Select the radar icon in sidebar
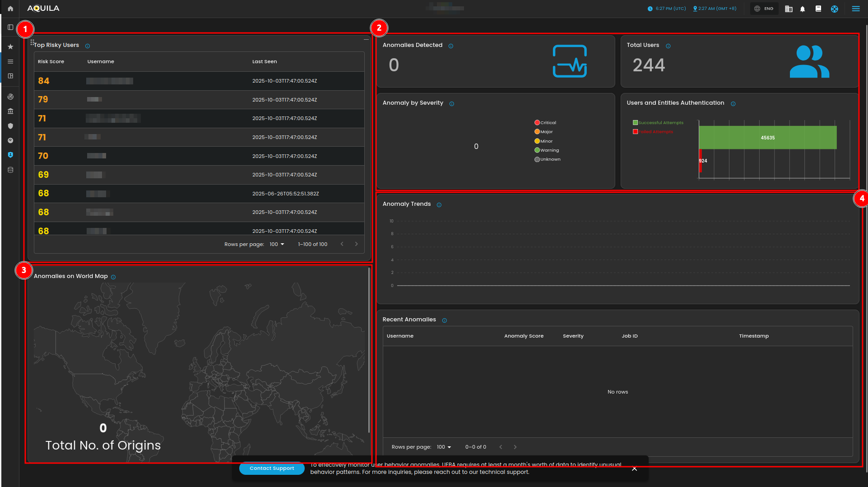The width and height of the screenshot is (868, 487). [x=10, y=97]
